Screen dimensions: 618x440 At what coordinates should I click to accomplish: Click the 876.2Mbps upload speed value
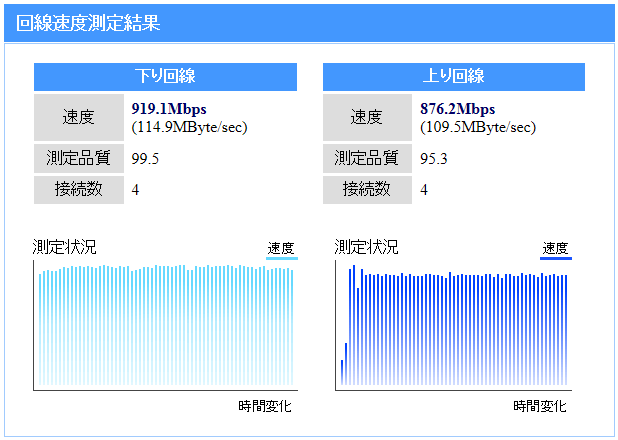tap(458, 109)
